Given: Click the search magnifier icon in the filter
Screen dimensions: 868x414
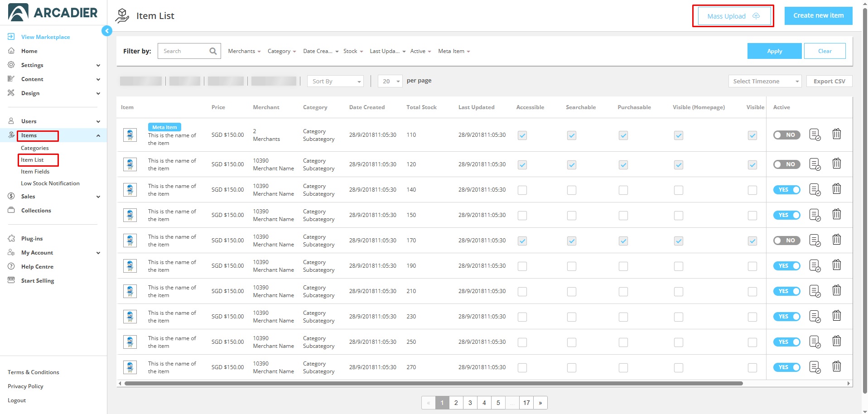Looking at the screenshot, I should coord(213,51).
